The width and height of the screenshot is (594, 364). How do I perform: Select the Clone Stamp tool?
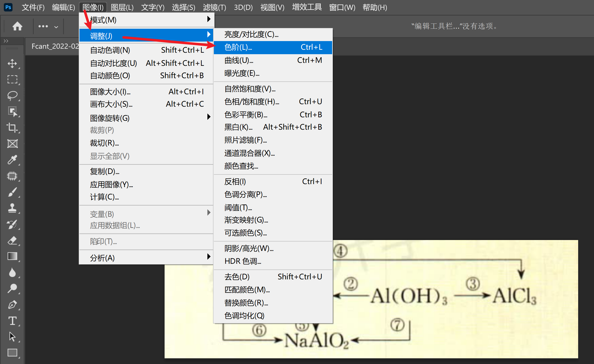[12, 208]
